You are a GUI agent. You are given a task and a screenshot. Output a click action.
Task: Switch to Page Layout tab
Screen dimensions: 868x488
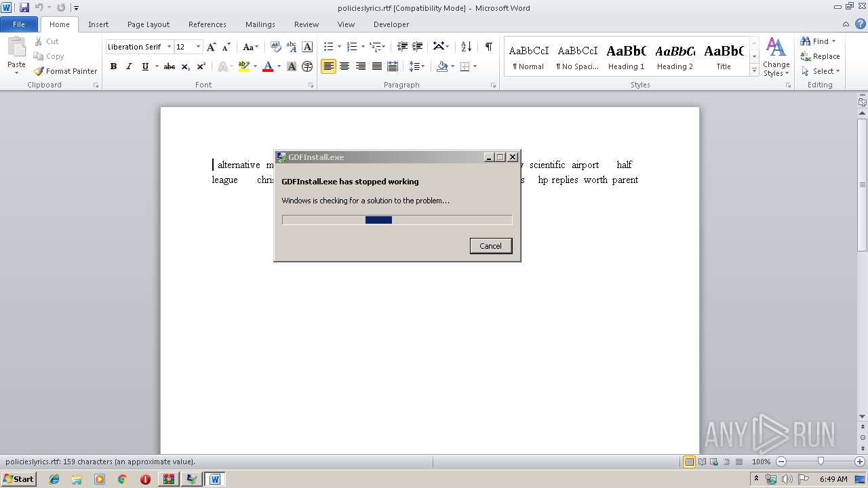[x=149, y=24]
